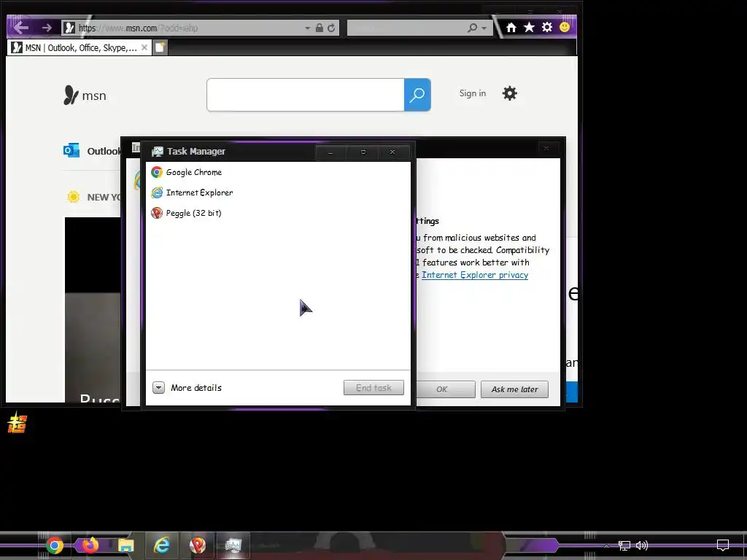This screenshot has width=747, height=560.
Task: Click the magnifier icon in IE search box
Action: click(472, 28)
